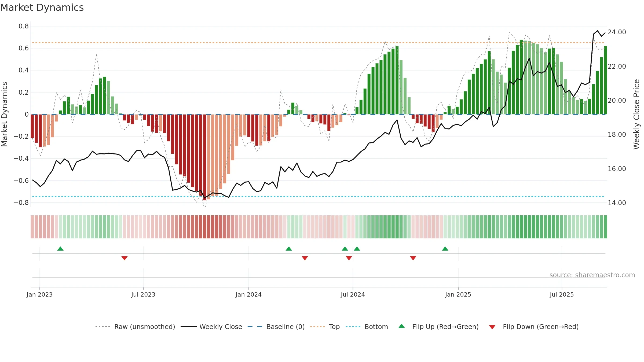The image size is (644, 362).
Task: Click the Jan 2024 x-axis label
Action: pos(249,294)
